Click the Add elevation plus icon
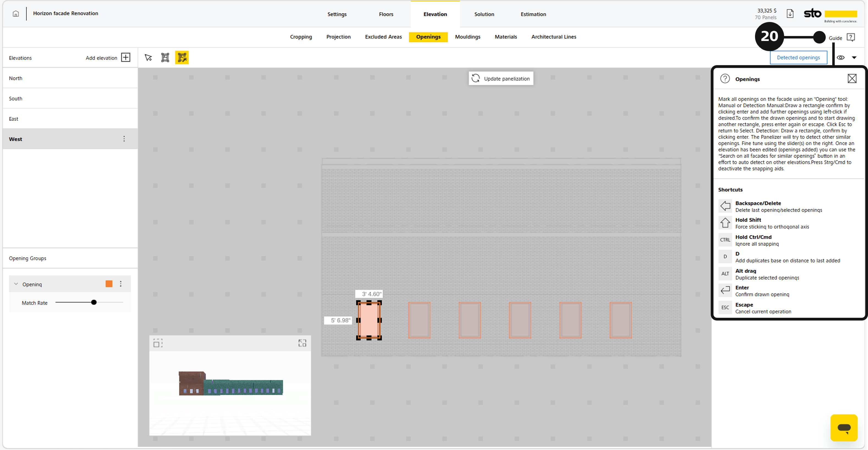 click(x=126, y=58)
